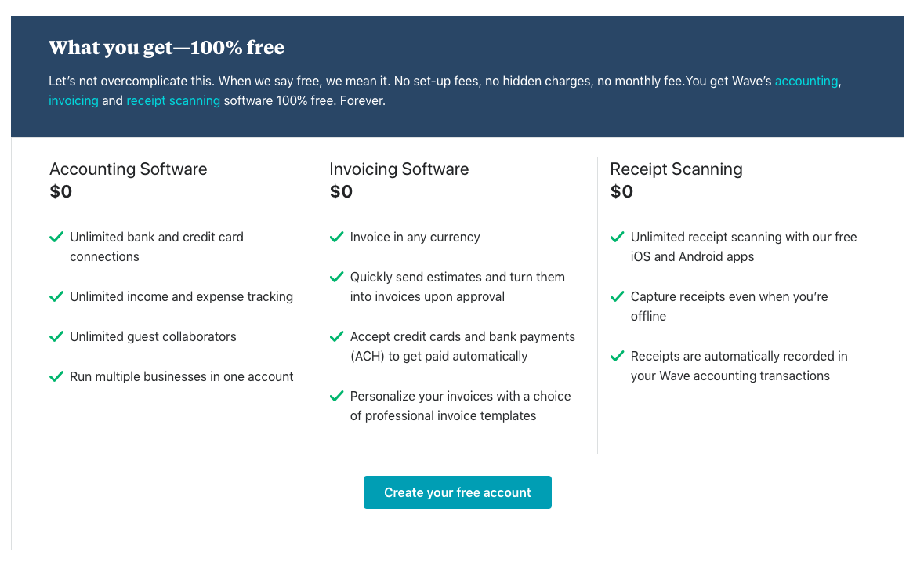Open the 'accounting' link in the banner
924x566 pixels.
pos(806,82)
